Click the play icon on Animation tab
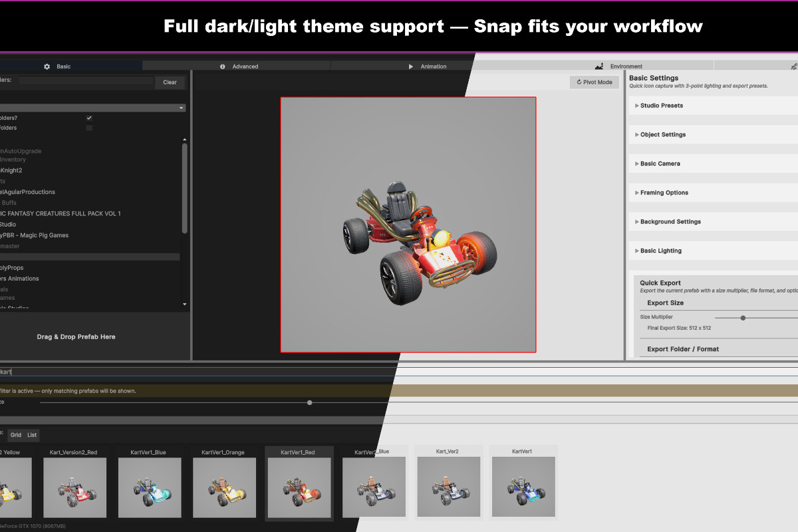Image resolution: width=798 pixels, height=532 pixels. coord(411,66)
